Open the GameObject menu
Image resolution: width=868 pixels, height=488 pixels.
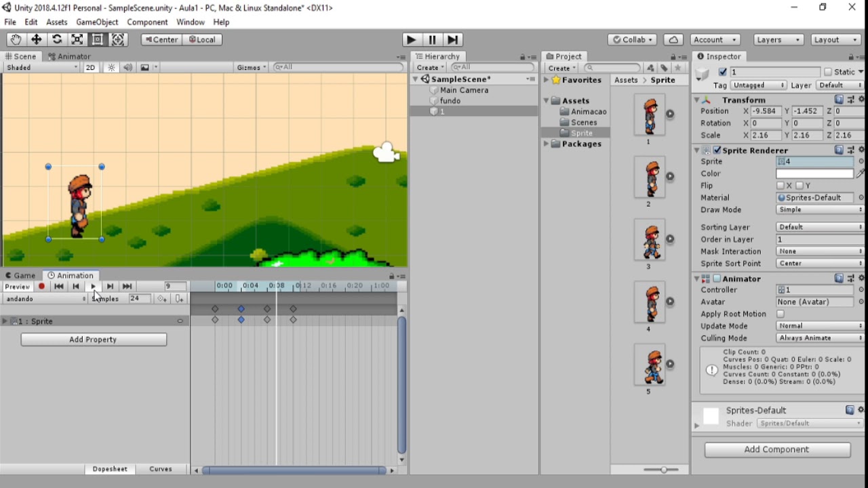(97, 22)
